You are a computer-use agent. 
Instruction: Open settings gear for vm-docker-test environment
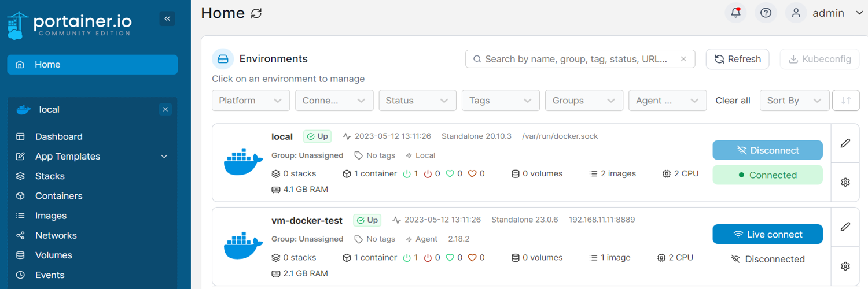845,266
